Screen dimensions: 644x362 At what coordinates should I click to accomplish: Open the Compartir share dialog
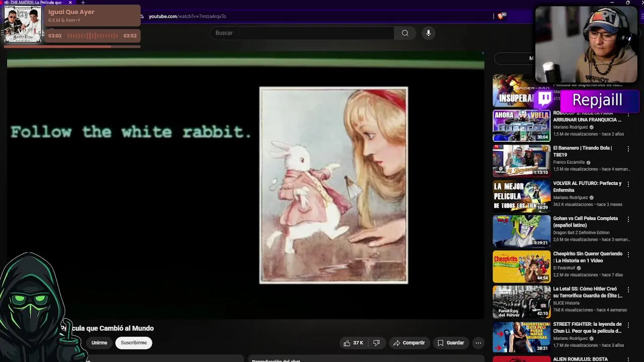point(409,343)
